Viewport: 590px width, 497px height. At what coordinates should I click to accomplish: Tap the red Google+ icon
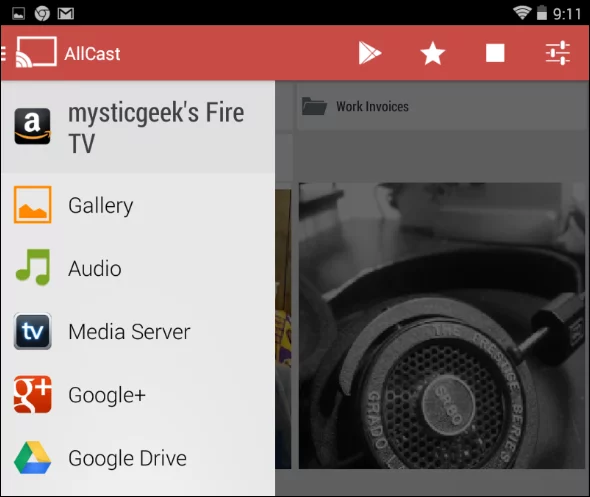point(32,394)
